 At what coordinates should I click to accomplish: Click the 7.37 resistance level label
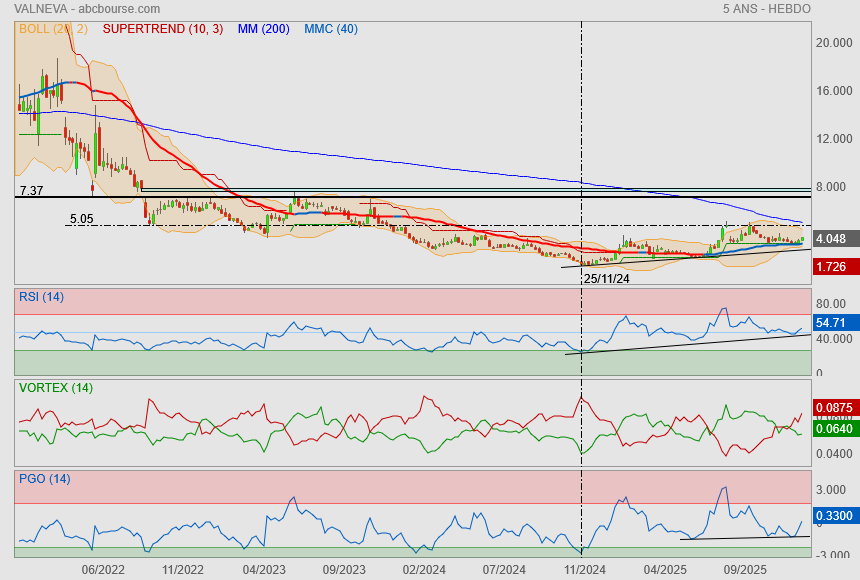pos(30,190)
